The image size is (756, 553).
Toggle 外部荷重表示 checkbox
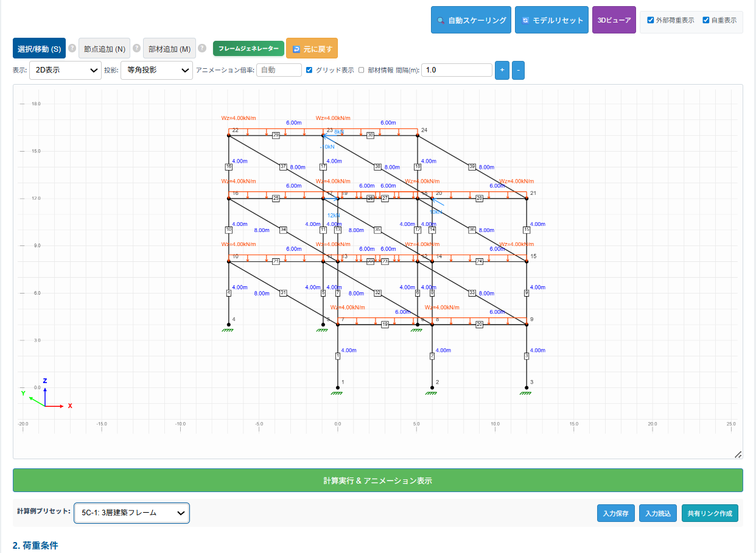(x=651, y=20)
